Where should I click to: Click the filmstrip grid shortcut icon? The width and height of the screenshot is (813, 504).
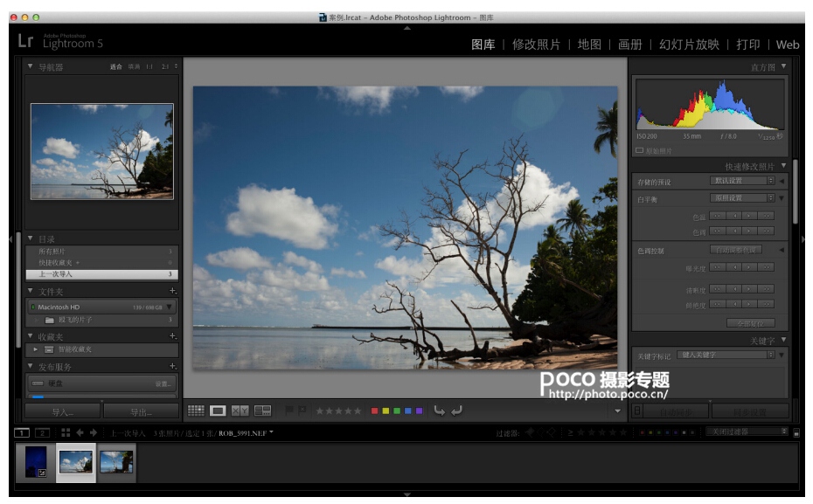pos(66,432)
